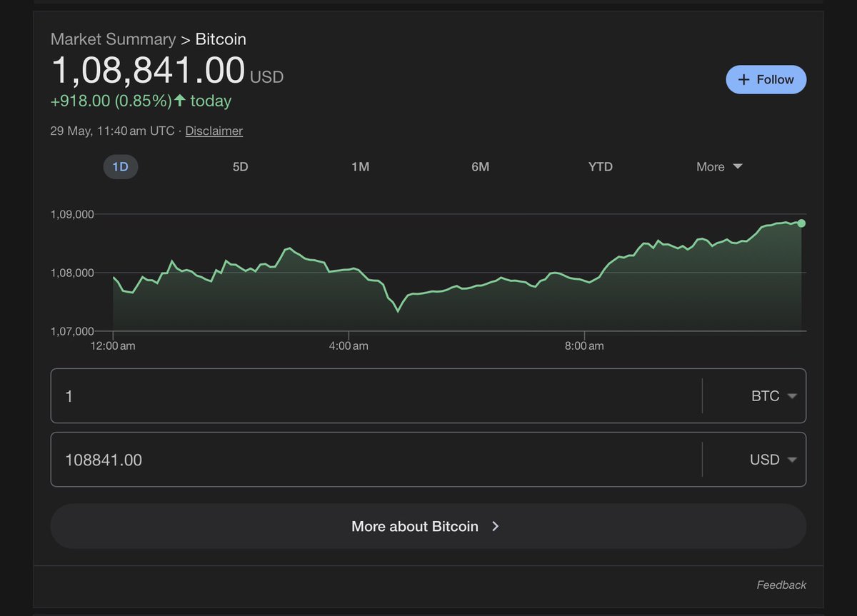The height and width of the screenshot is (616, 857).
Task: Click the green endpoint dot on chart
Action: click(x=801, y=223)
